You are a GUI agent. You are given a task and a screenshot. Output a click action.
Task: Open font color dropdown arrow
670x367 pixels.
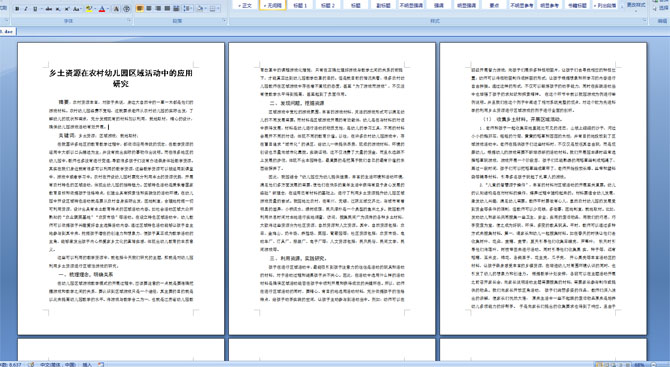(108, 9)
